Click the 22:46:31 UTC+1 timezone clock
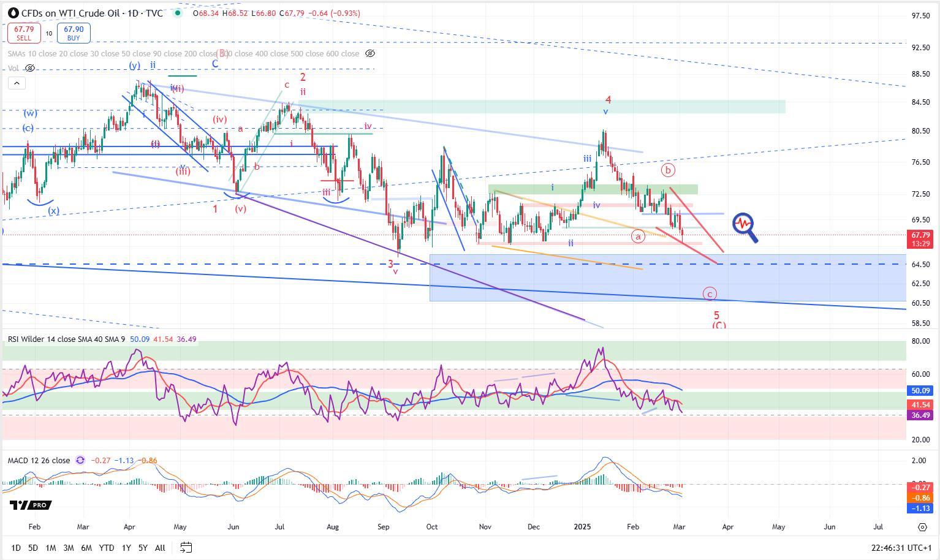This screenshot has width=940, height=560. [901, 548]
